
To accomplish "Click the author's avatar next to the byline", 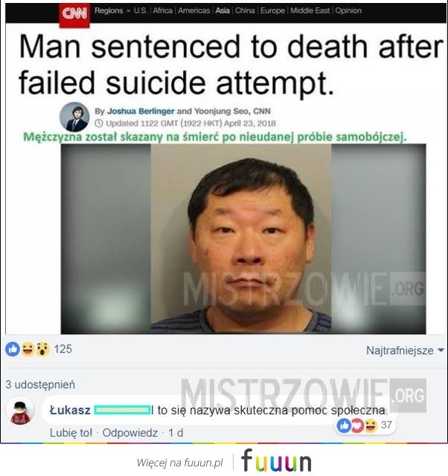I will click(74, 117).
